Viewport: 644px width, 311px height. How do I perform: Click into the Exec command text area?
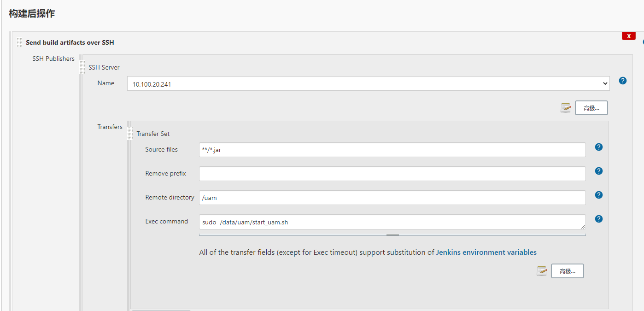392,222
